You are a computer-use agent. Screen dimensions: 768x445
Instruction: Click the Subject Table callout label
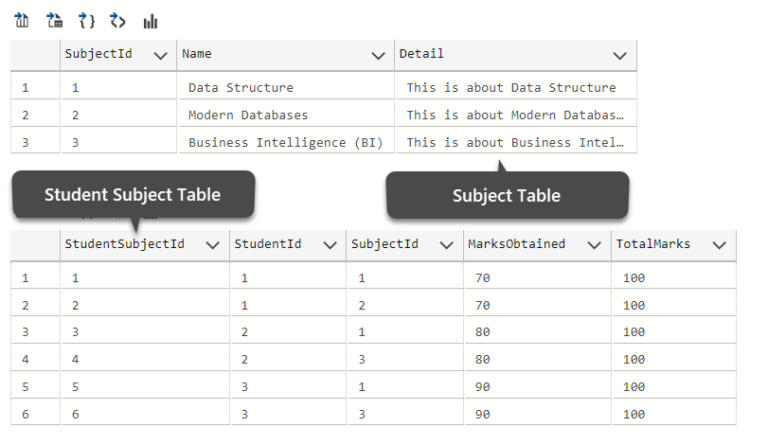pos(507,195)
